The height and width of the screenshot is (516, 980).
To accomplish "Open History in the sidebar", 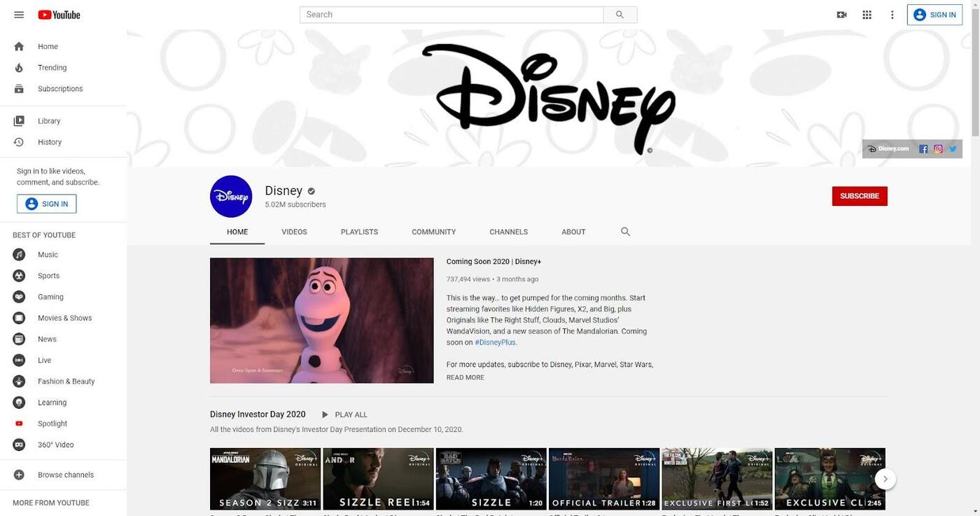I will tap(63, 142).
